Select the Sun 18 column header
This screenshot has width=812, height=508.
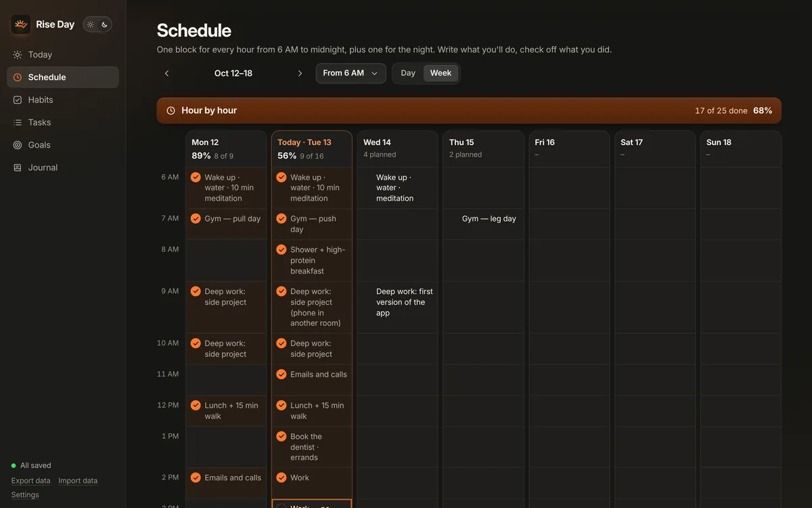tap(741, 148)
